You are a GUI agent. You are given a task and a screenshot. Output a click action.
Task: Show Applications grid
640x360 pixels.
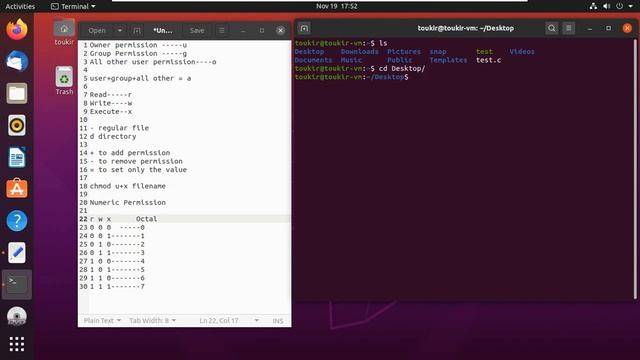click(x=17, y=344)
